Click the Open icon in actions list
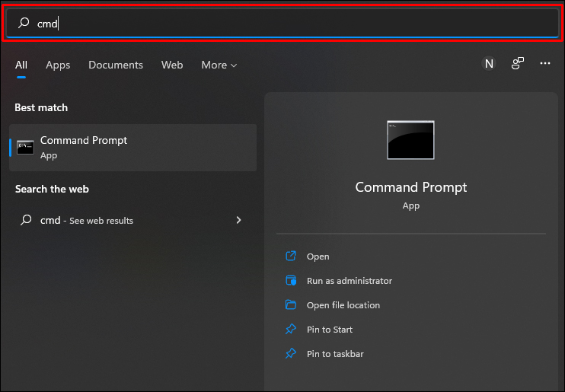 [x=290, y=257]
